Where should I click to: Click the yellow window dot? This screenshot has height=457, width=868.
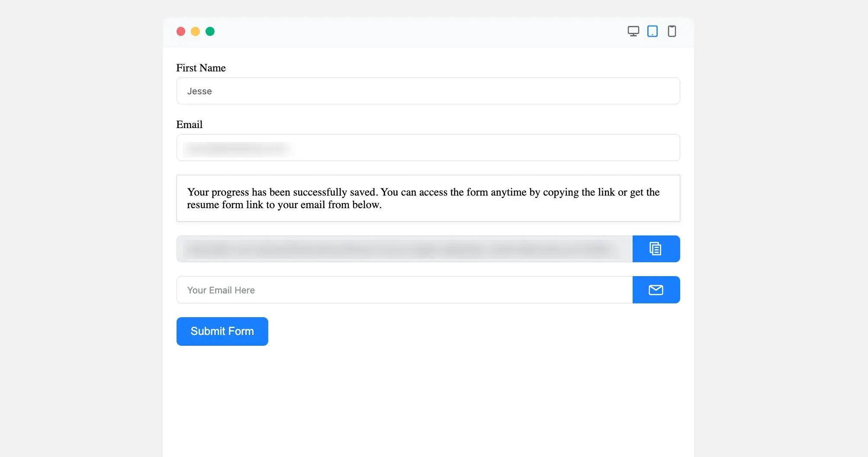195,32
